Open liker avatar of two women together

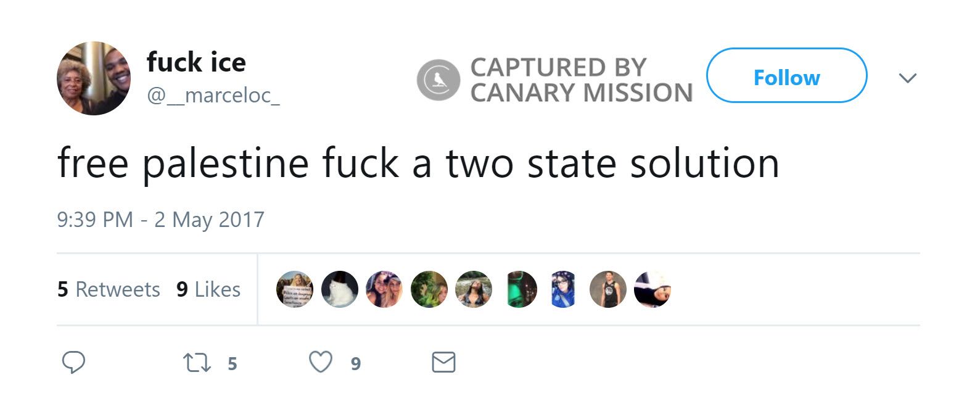tap(384, 289)
